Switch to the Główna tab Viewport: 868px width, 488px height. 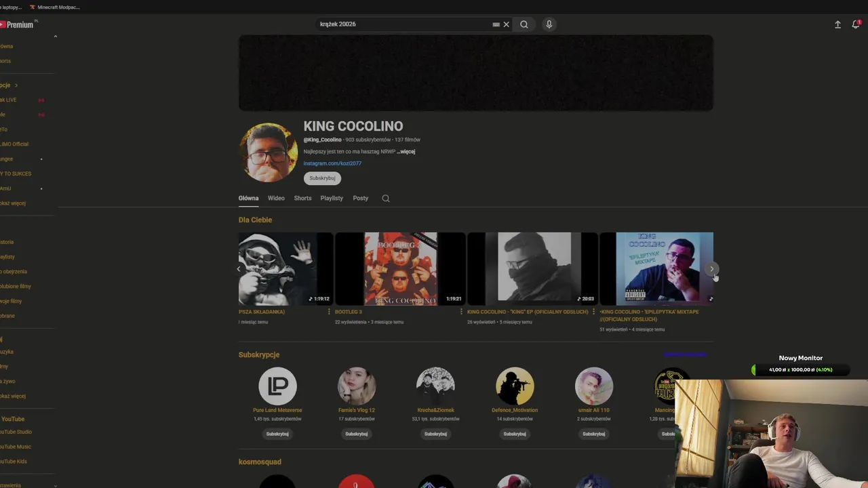click(x=248, y=199)
